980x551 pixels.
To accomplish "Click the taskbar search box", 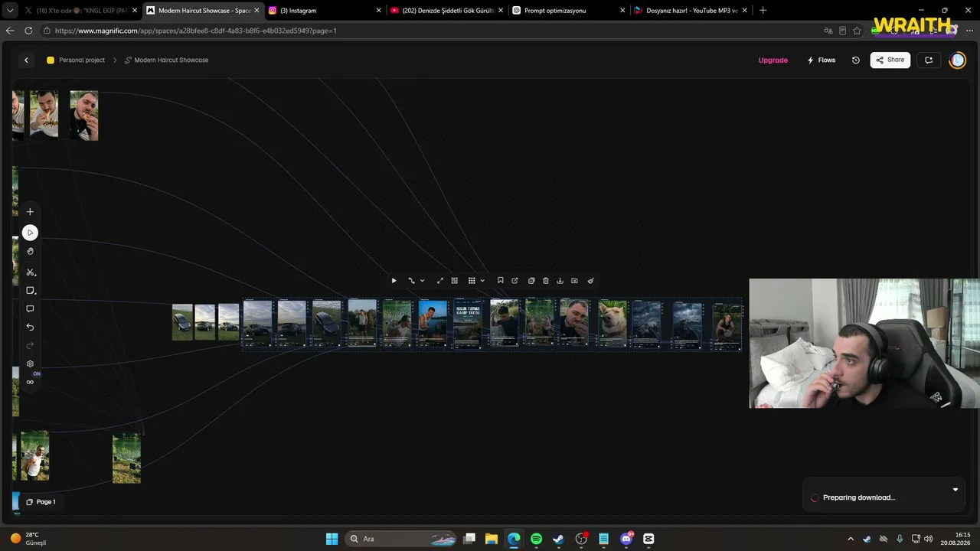I will pos(401,539).
